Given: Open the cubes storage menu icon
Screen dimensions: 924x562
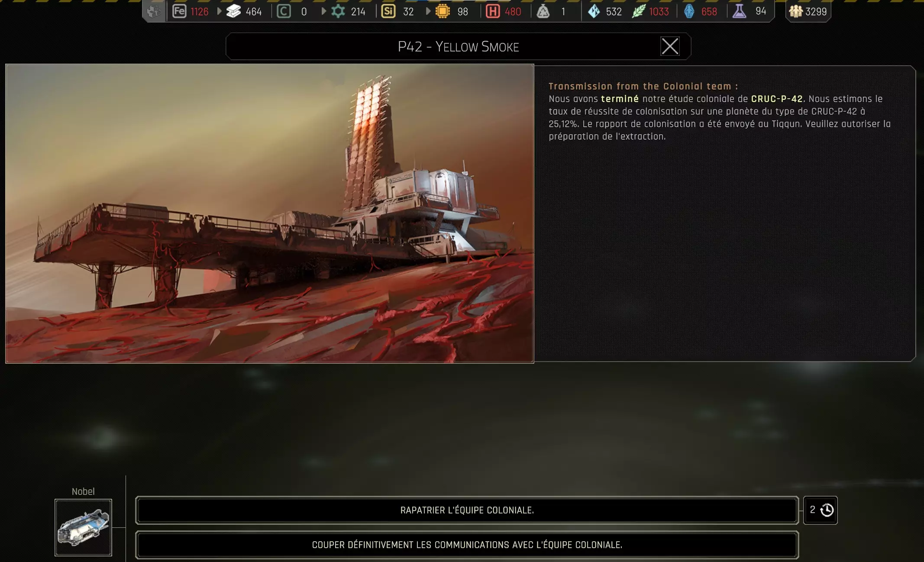Looking at the screenshot, I should 154,11.
